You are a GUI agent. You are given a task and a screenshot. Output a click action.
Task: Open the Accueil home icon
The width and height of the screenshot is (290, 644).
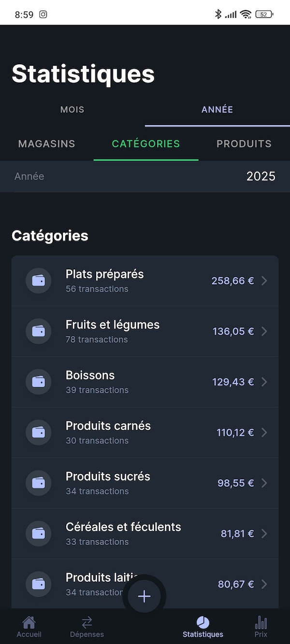29,623
